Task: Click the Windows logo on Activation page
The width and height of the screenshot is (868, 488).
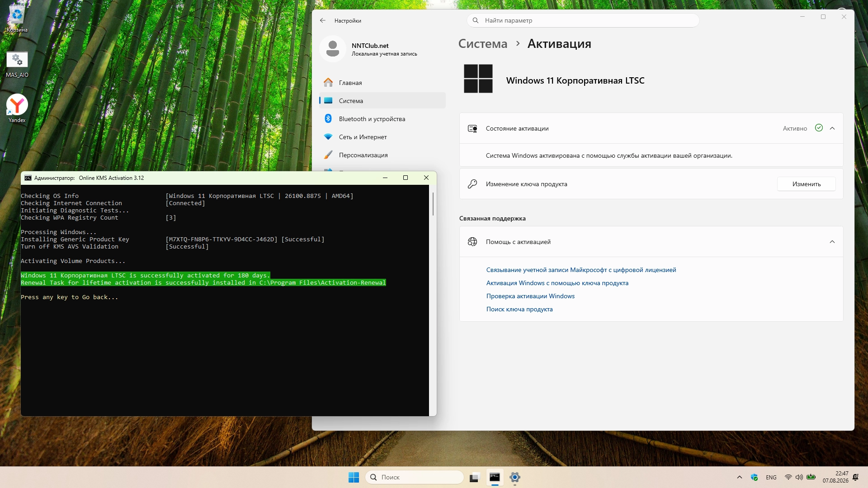Action: pos(478,79)
